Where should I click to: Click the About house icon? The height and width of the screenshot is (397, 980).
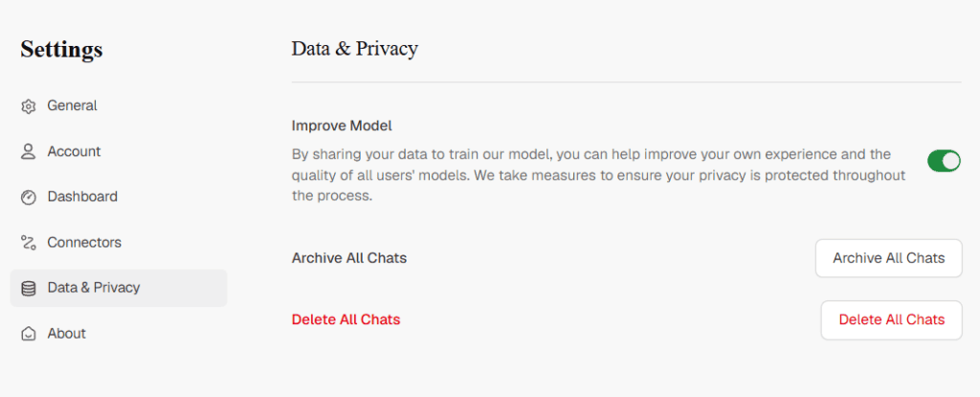tap(28, 334)
